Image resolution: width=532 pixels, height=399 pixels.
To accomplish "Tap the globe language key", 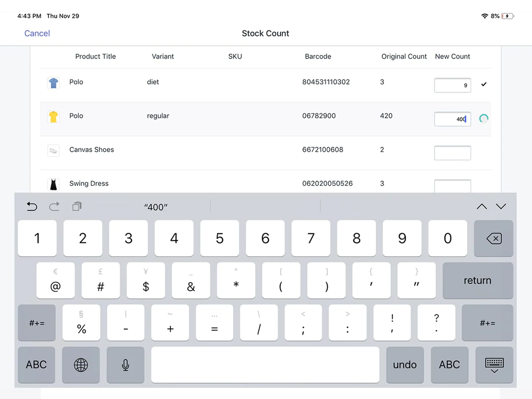I will coord(81,365).
